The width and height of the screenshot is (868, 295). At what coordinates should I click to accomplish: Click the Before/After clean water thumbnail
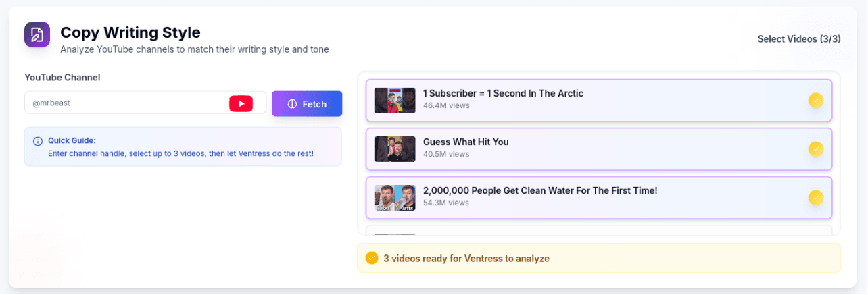pos(395,198)
